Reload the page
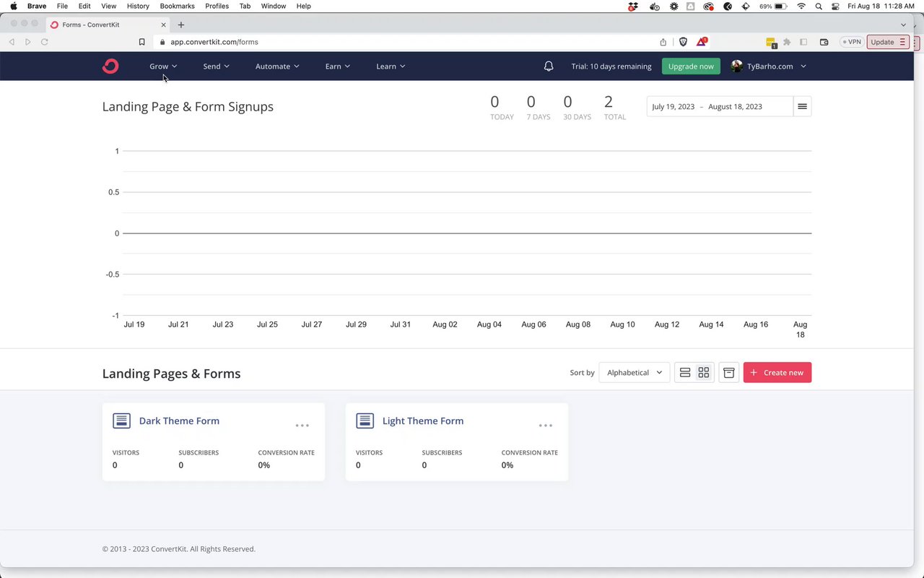 click(44, 42)
